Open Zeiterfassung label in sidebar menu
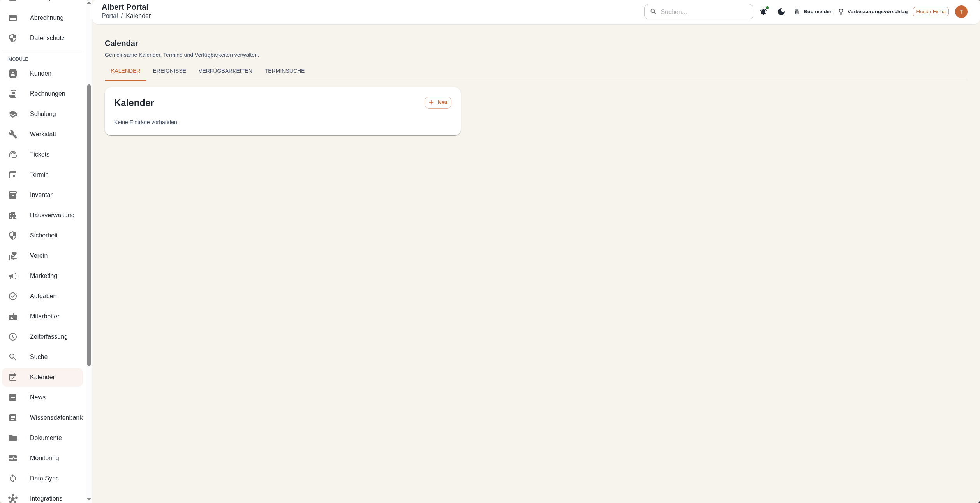This screenshot has height=503, width=980. coord(49,337)
